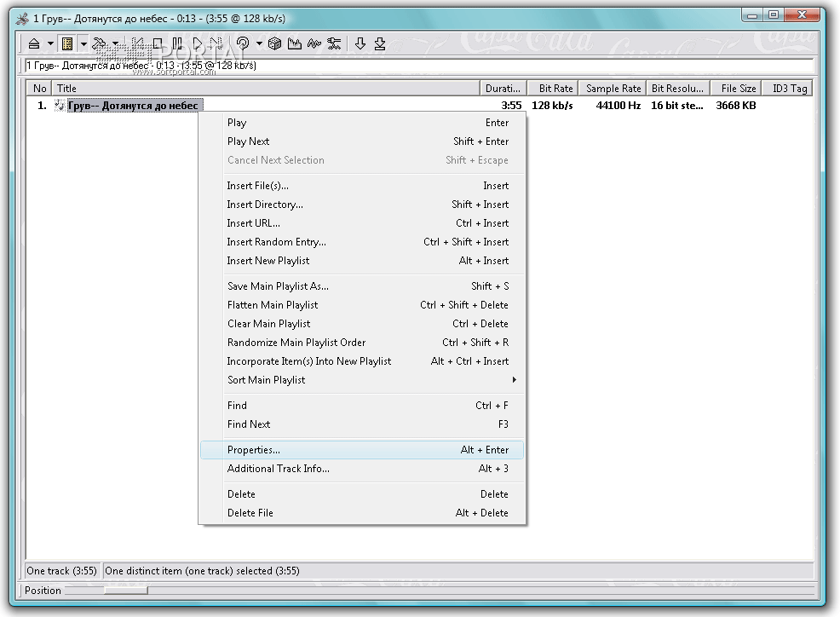The height and width of the screenshot is (617, 840).
Task: Click the eject/open file toolbar icon
Action: click(x=34, y=43)
